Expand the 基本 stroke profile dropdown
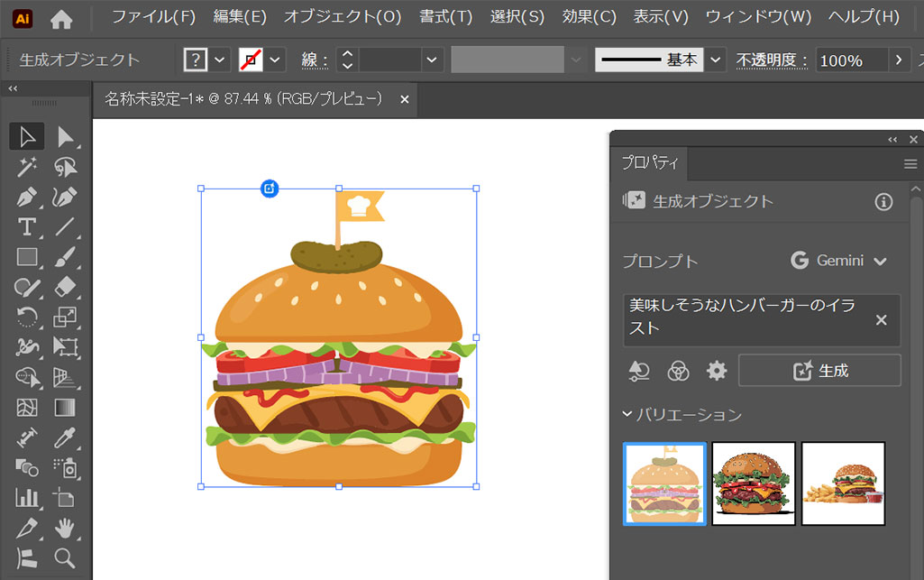Screen dimensions: 924x580 716,60
